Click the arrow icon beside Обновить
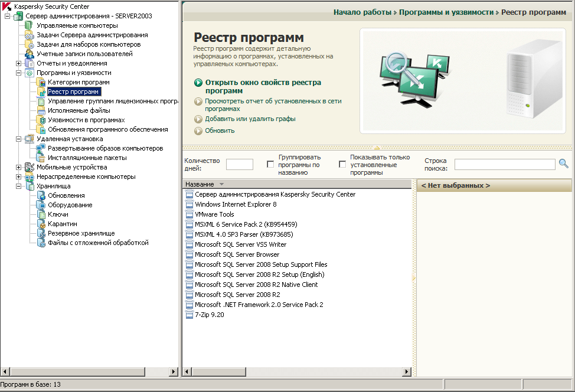 198,131
